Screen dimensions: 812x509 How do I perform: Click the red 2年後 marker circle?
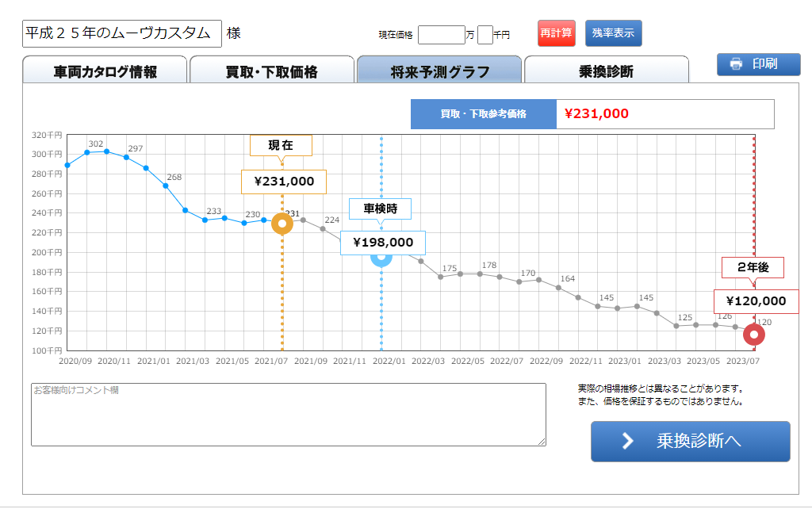click(x=754, y=335)
